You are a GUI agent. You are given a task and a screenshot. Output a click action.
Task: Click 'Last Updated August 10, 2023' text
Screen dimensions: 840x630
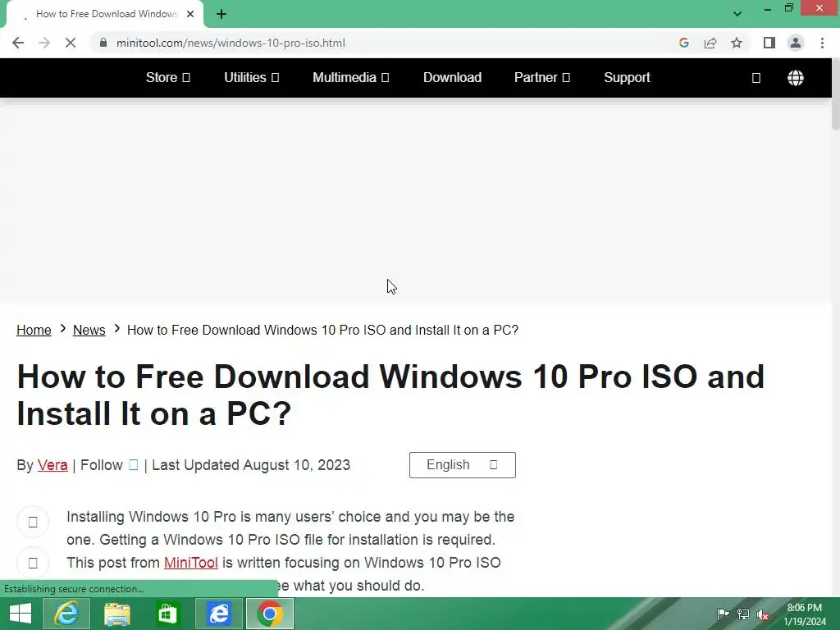point(251,465)
